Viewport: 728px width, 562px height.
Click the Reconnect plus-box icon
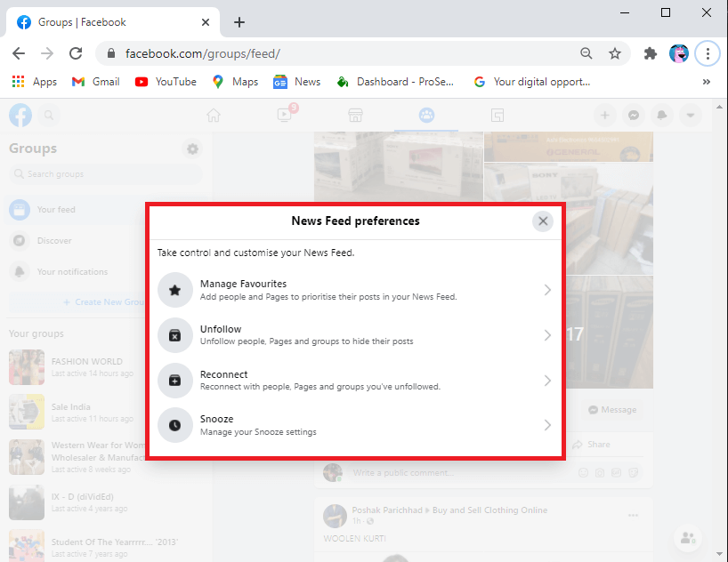click(175, 381)
